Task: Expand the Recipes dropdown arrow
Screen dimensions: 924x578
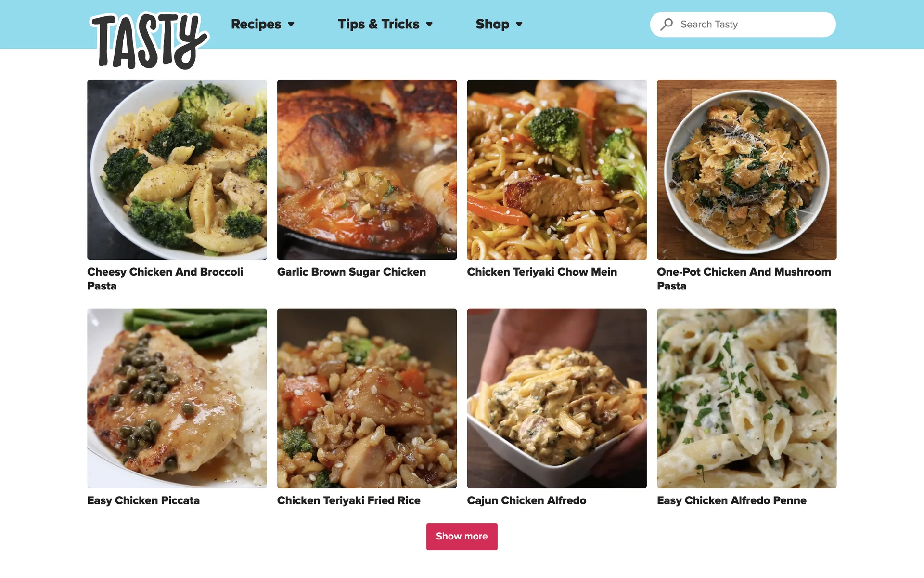Action: click(x=291, y=24)
